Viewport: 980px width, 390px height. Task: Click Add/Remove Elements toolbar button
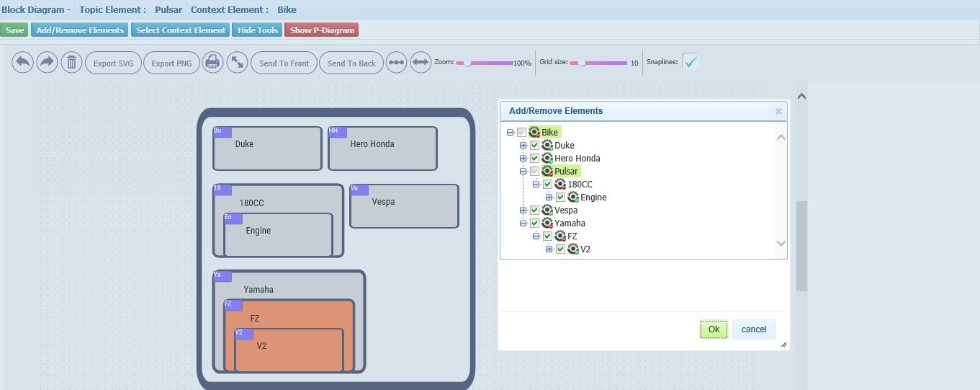pos(80,30)
